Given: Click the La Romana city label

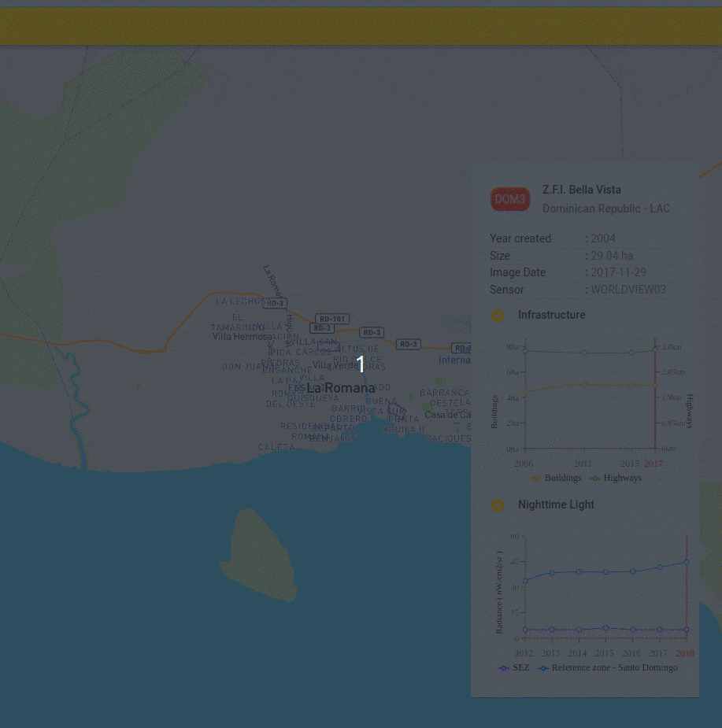Looking at the screenshot, I should pyautogui.click(x=340, y=388).
